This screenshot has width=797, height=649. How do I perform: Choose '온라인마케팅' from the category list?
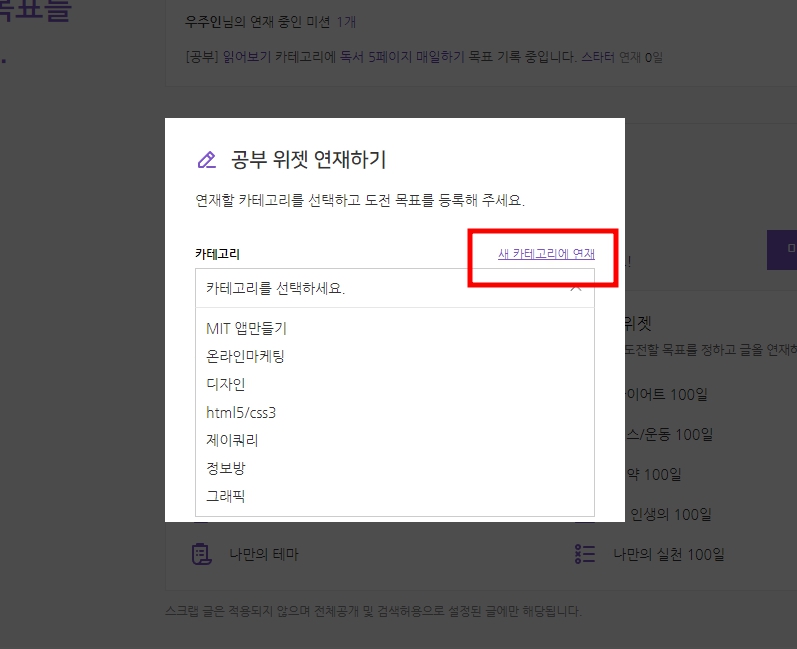click(x=245, y=356)
